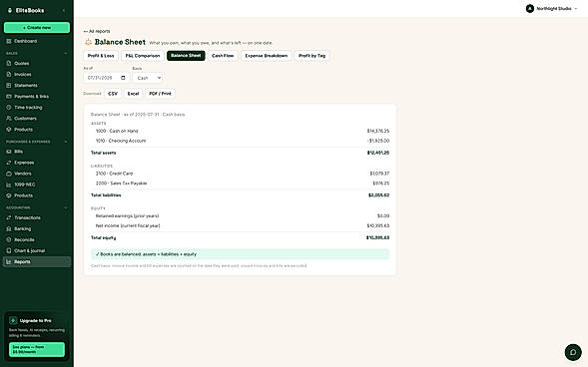Download the report as CSV
588x367 pixels.
(x=113, y=94)
